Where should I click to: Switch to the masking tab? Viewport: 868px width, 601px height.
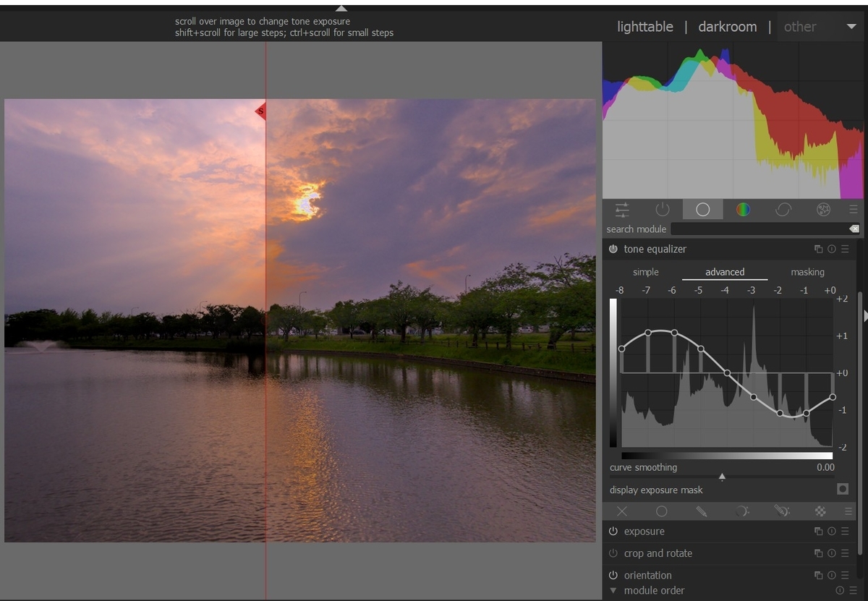807,272
